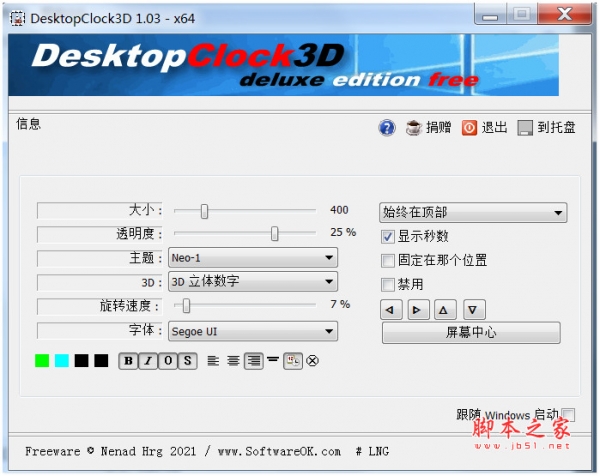The height and width of the screenshot is (476, 600).
Task: Close the DesktopClock3D window
Action: click(564, 15)
